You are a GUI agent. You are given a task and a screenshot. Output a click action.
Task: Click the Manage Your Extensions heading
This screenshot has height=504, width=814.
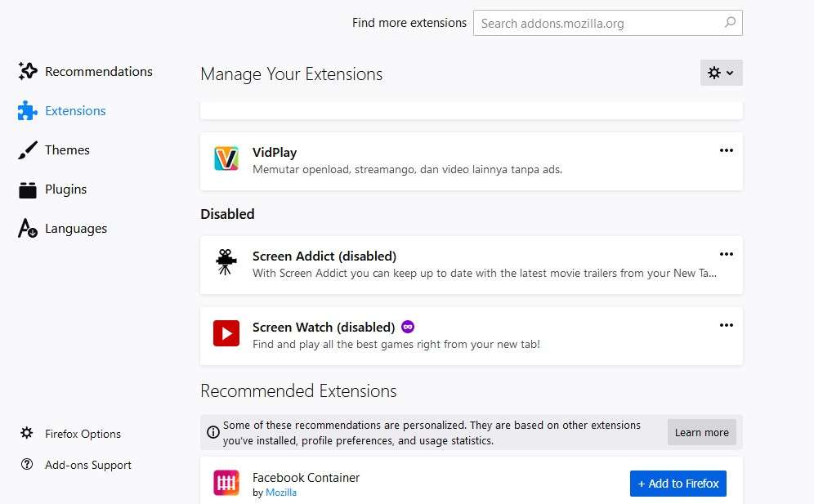pos(292,74)
